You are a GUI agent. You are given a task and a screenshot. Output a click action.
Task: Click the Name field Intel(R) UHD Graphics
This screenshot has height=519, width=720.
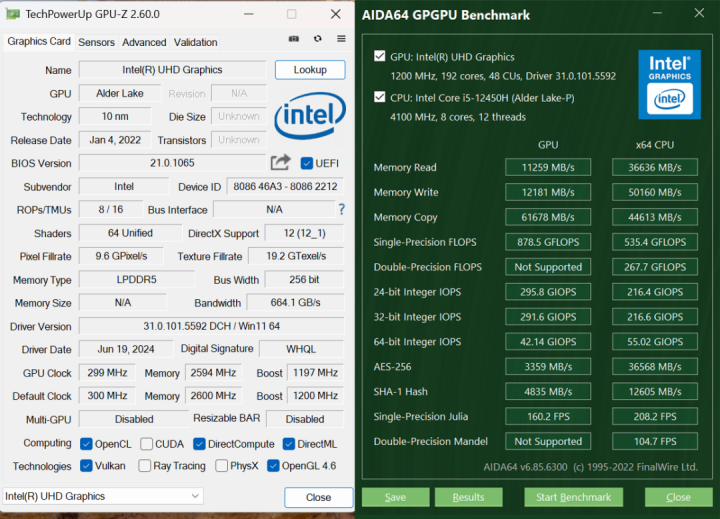(172, 70)
